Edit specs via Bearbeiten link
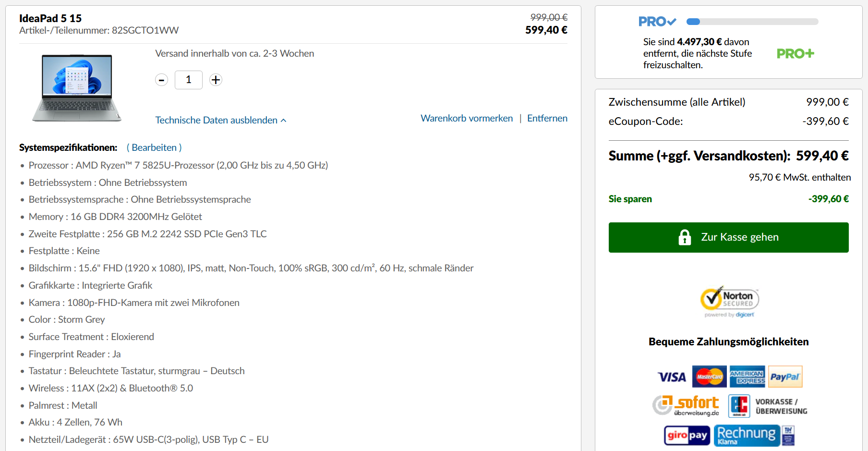Screen dimensions: 868x451 154,147
